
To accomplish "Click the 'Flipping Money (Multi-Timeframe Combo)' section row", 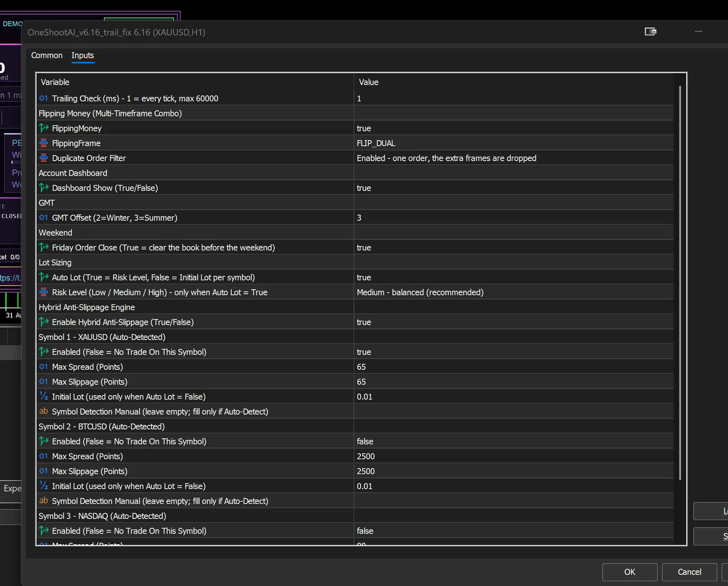I will click(x=355, y=113).
